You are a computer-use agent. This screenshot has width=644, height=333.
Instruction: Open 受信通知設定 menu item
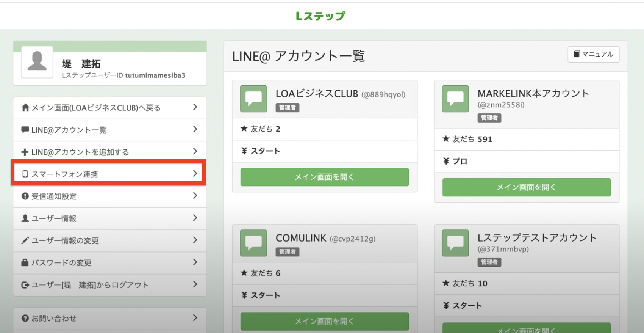coord(110,196)
